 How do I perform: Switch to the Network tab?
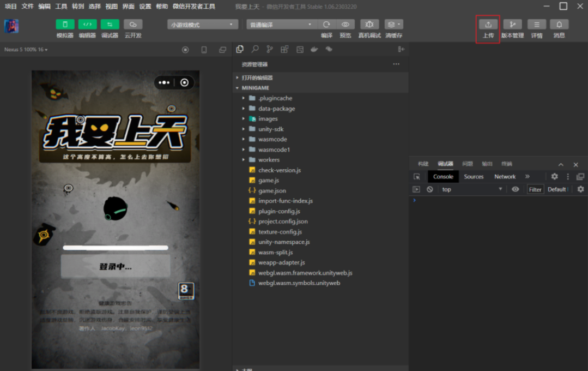click(x=505, y=176)
